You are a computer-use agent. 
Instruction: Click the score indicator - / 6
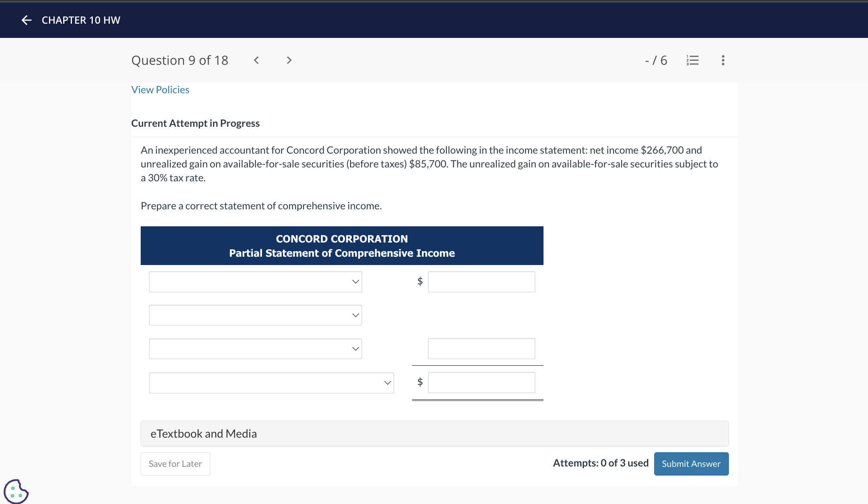[x=656, y=60]
